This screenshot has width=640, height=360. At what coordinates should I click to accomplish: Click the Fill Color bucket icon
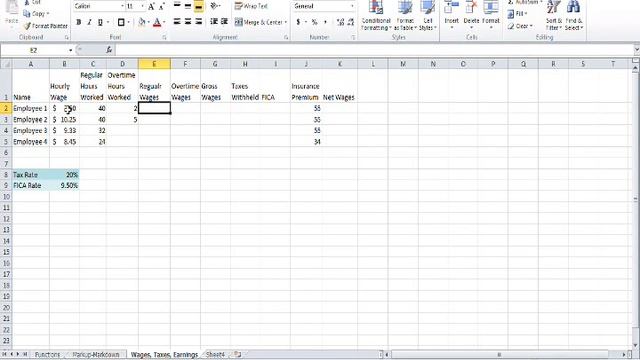(142, 22)
